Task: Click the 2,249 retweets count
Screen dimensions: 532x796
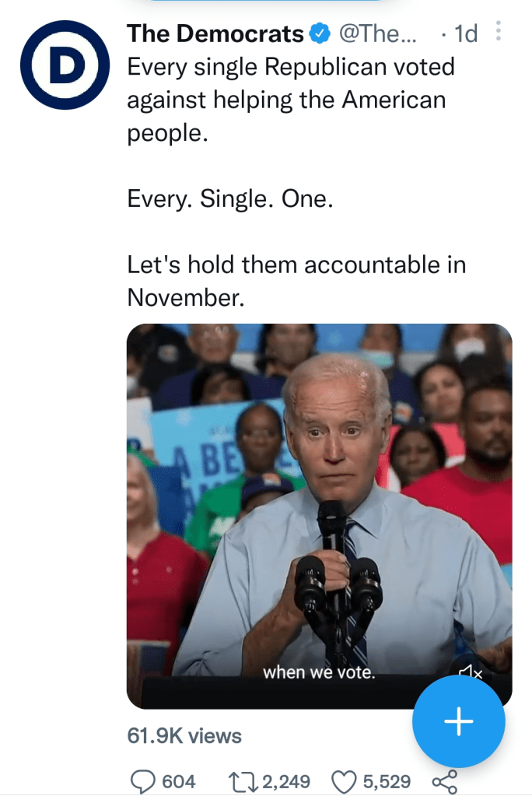Action: [286, 781]
